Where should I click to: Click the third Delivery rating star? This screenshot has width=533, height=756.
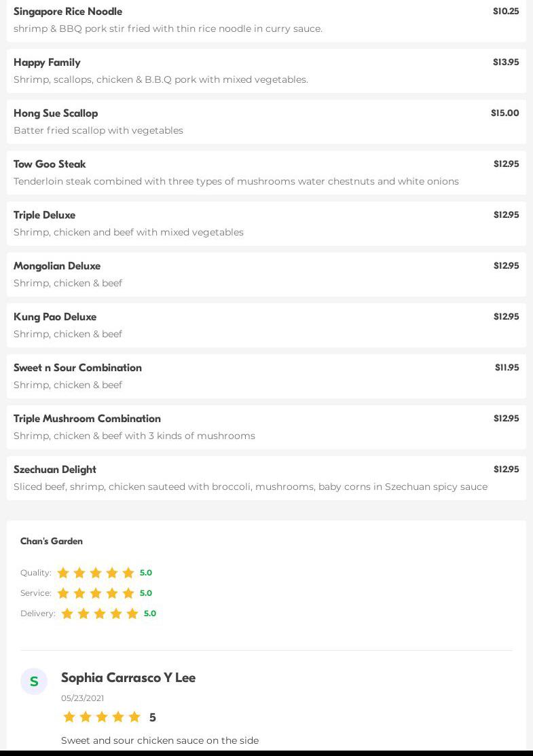[x=100, y=613]
